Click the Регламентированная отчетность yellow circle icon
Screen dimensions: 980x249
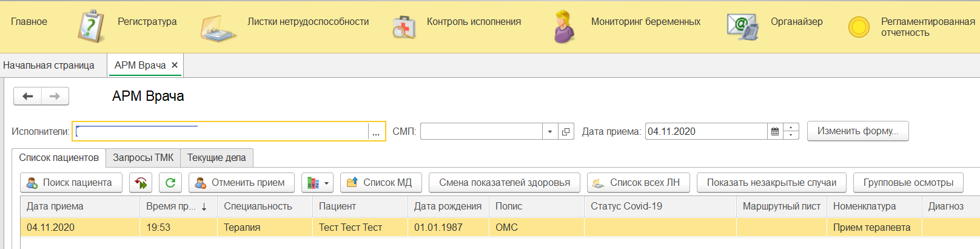(859, 27)
